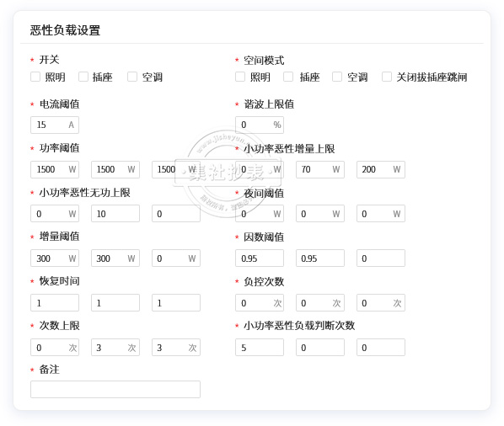504x426 pixels.
Task: Select first 小功率恶性无功上限 field with W
Action: (55, 214)
